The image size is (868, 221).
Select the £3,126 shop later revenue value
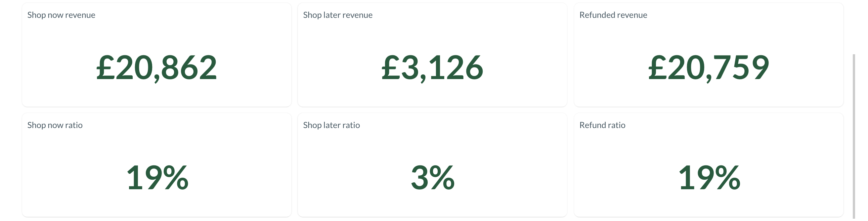tap(432, 68)
